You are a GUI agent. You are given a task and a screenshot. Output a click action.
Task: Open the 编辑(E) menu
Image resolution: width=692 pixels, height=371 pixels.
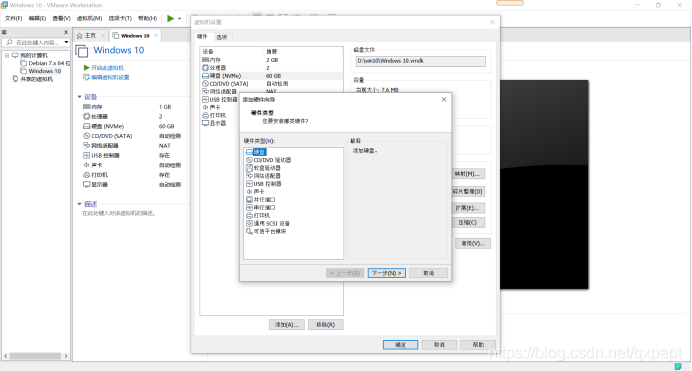click(x=37, y=19)
